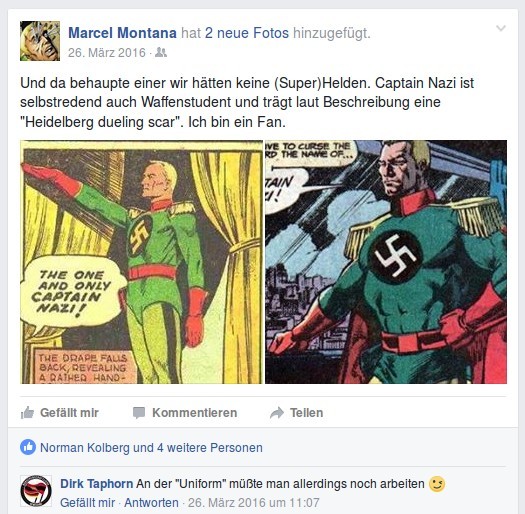Click the share arrow icon beside Teilen
This screenshot has height=514, width=525.
[x=277, y=413]
